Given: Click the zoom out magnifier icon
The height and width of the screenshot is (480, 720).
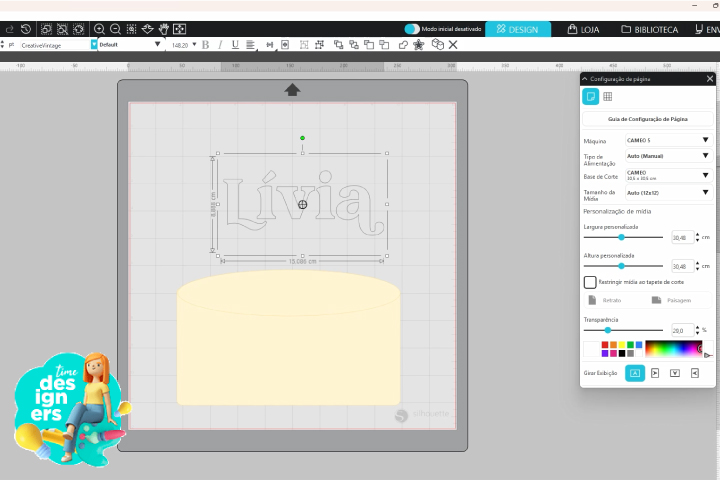Looking at the screenshot, I should [x=115, y=30].
